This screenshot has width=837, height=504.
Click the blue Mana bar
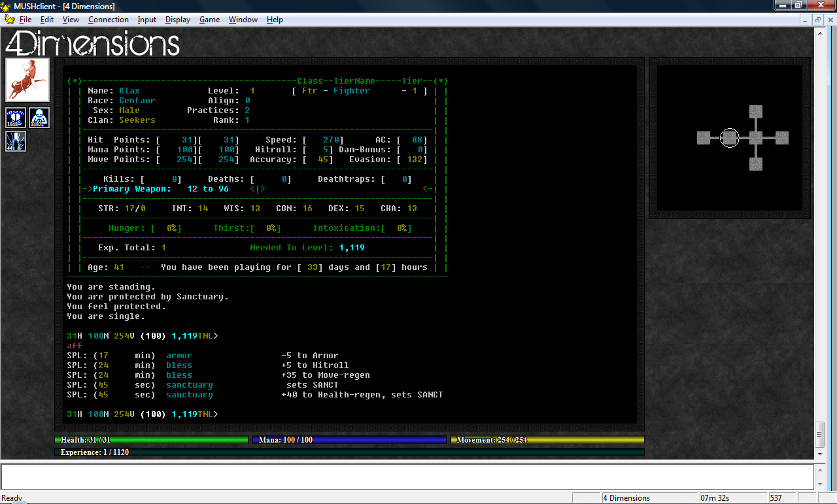tap(349, 440)
